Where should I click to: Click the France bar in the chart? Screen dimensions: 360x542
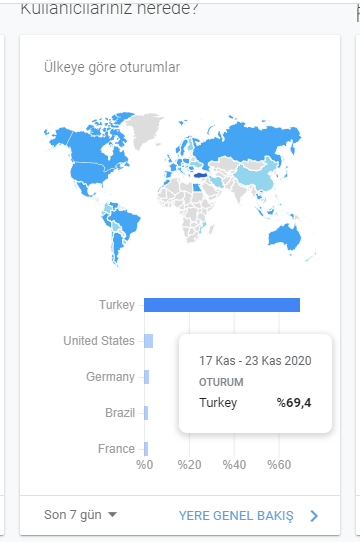pyautogui.click(x=146, y=449)
